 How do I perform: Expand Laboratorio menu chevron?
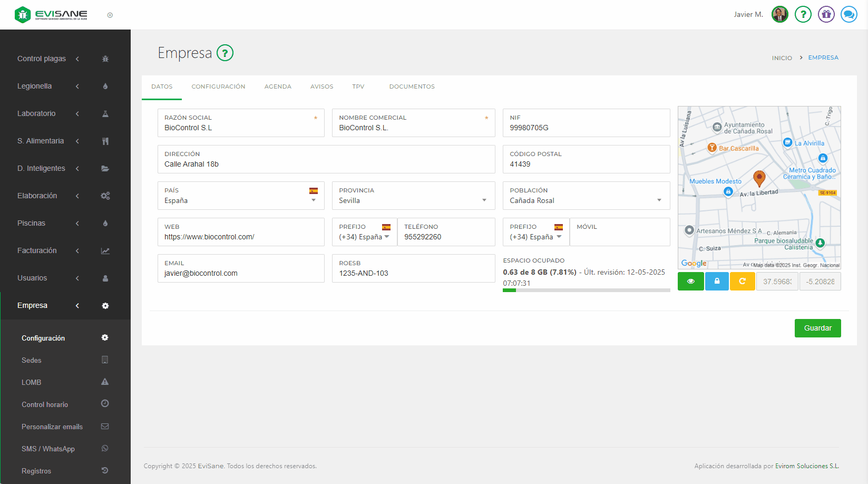coord(77,113)
